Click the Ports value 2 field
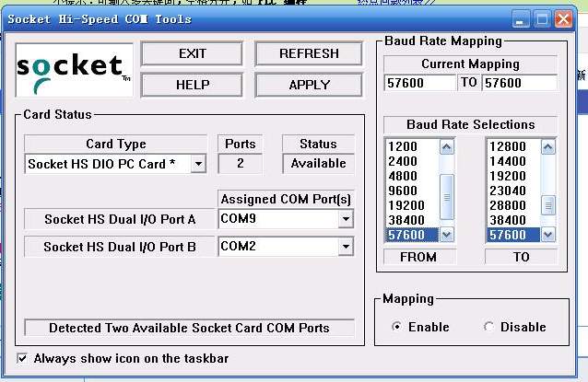Image resolution: width=588 pixels, height=382 pixels. point(240,164)
